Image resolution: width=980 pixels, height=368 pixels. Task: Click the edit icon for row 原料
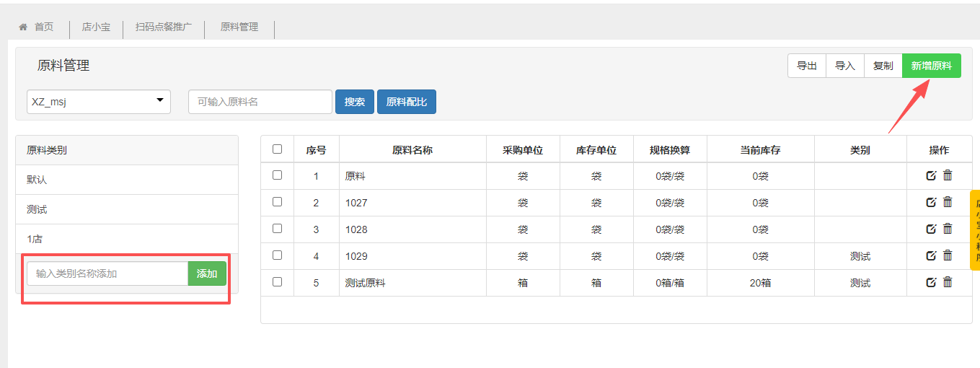point(931,175)
